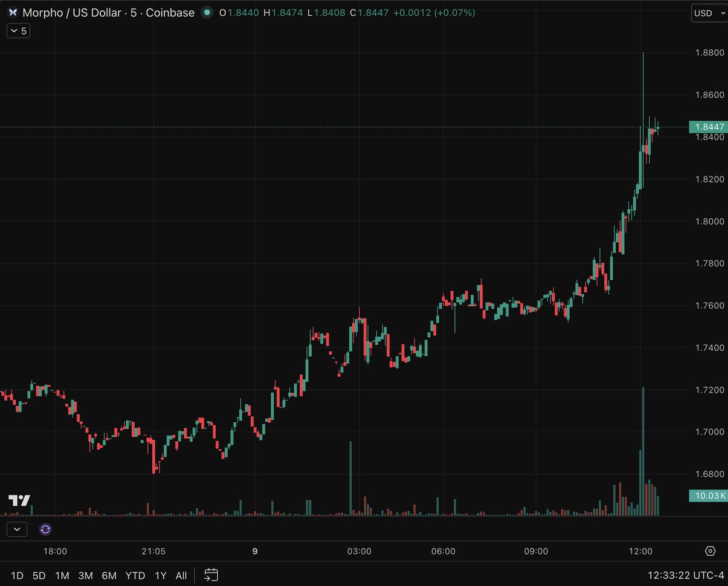Select the 5D time range

[39, 575]
